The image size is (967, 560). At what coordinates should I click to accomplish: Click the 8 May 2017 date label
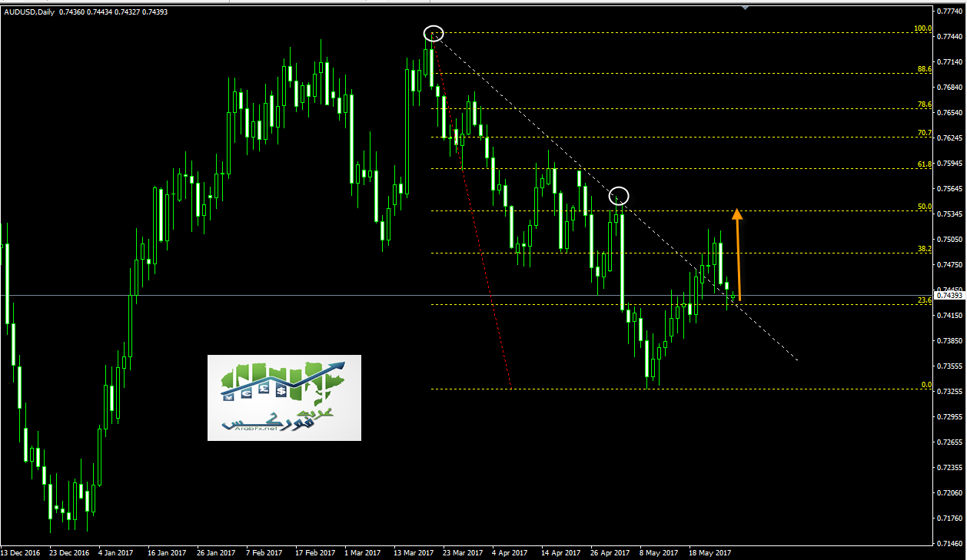tap(660, 552)
